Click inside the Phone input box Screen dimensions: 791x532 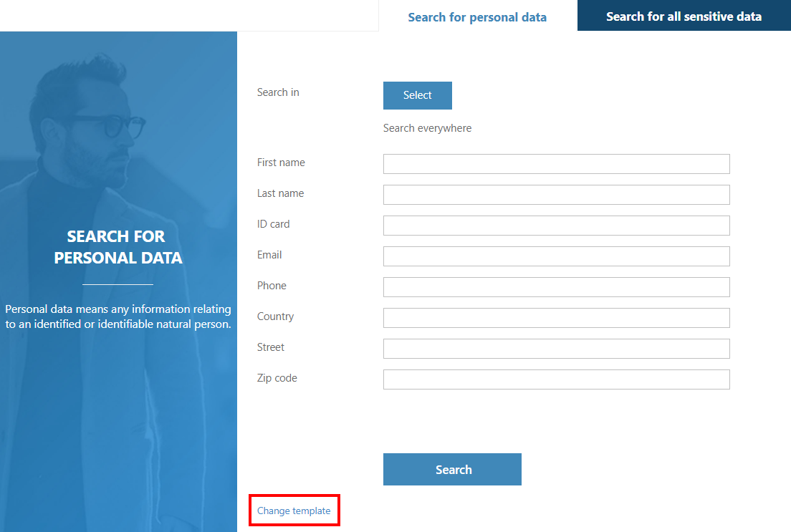556,287
